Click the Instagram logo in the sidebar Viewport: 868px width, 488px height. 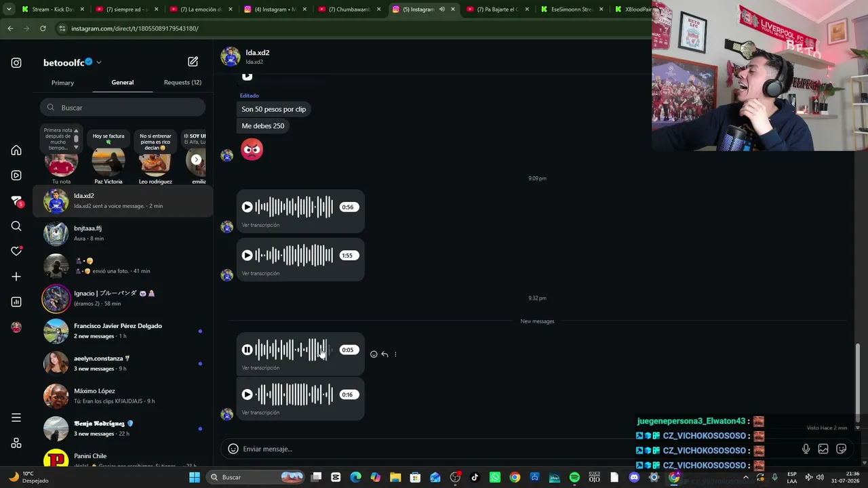[16, 63]
